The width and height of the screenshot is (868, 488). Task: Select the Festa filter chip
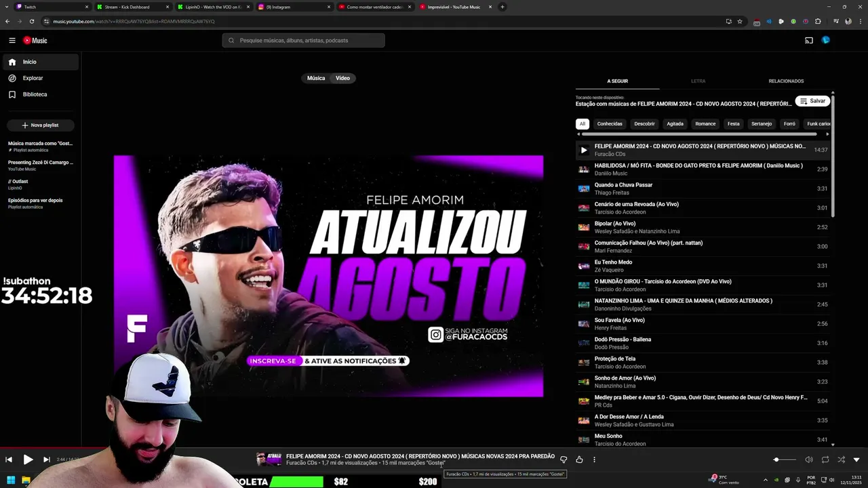[734, 124]
